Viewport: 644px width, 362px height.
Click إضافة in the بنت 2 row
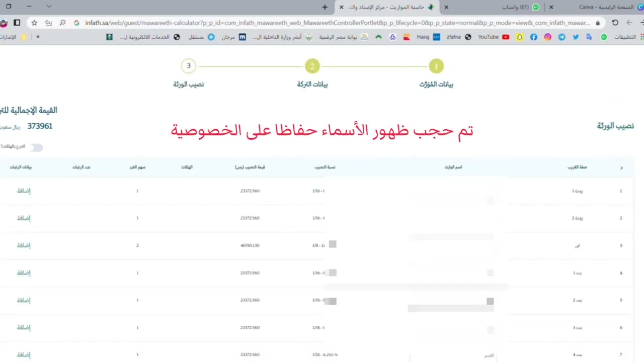pos(24,300)
